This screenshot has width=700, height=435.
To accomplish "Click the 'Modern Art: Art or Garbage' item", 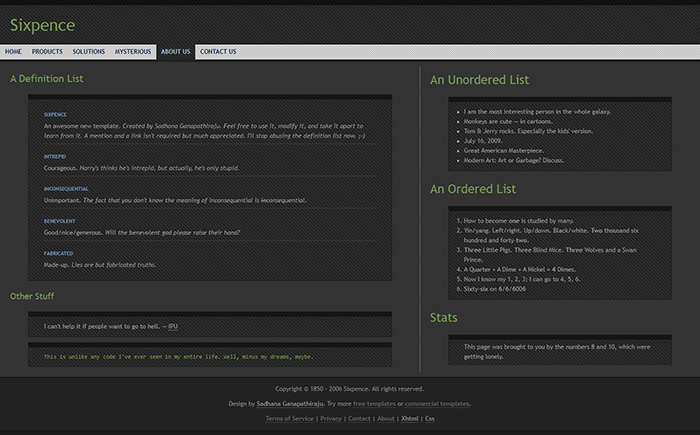I will pos(513,160).
